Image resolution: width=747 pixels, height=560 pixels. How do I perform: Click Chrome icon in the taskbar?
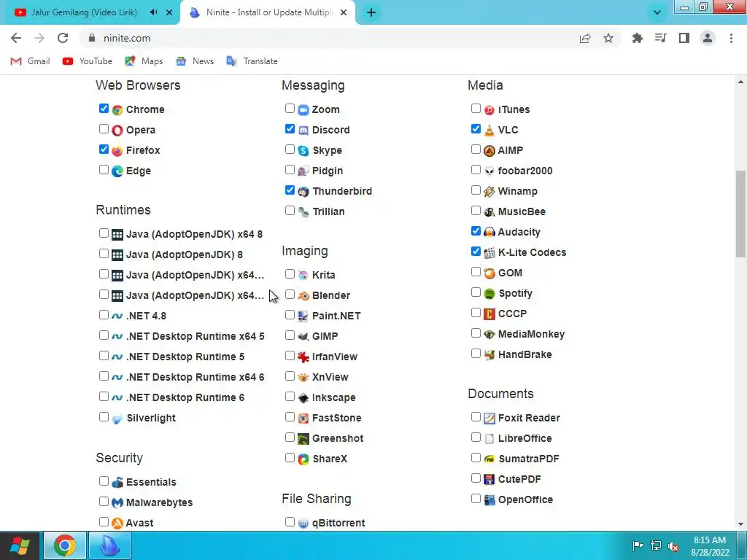click(65, 545)
